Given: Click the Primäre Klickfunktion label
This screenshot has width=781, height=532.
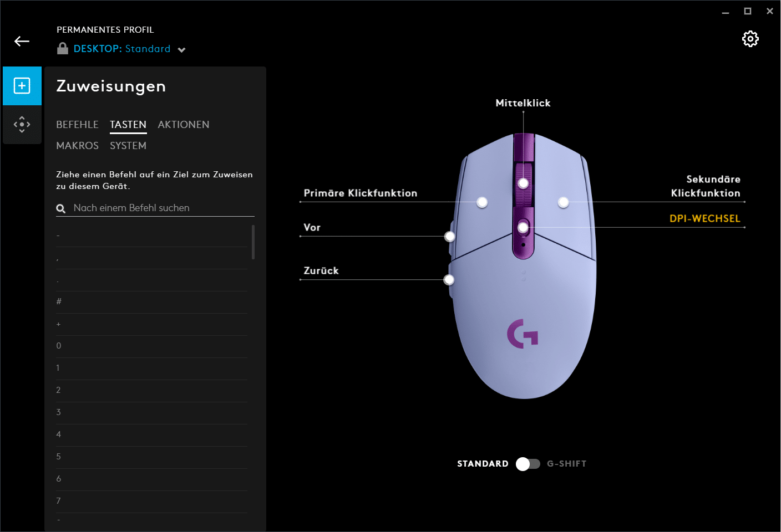Looking at the screenshot, I should click(x=360, y=193).
